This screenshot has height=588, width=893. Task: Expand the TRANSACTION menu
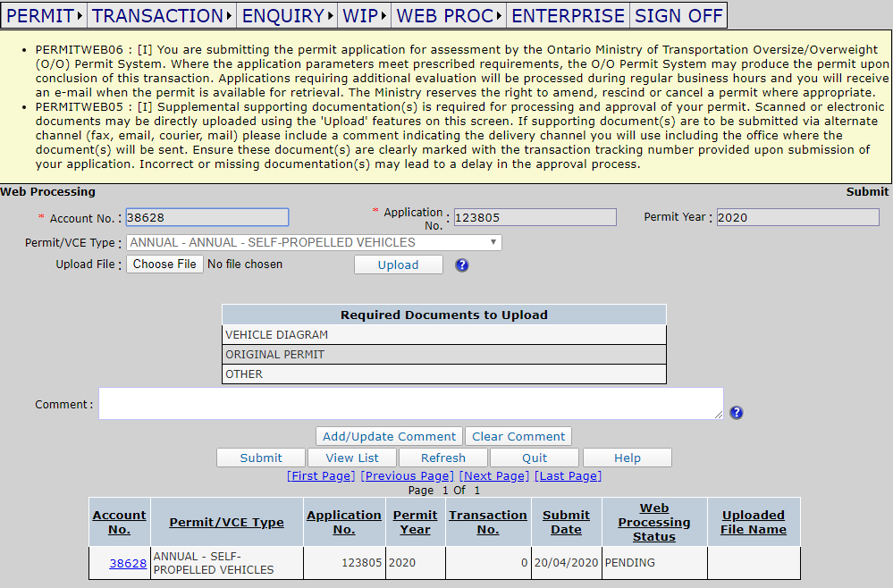tap(162, 16)
